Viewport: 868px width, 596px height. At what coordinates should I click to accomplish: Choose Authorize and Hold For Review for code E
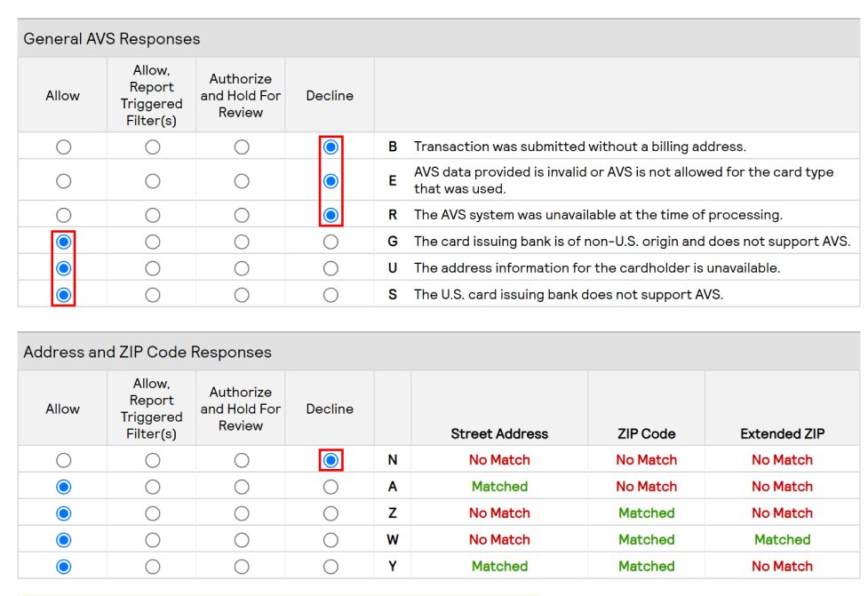(242, 181)
